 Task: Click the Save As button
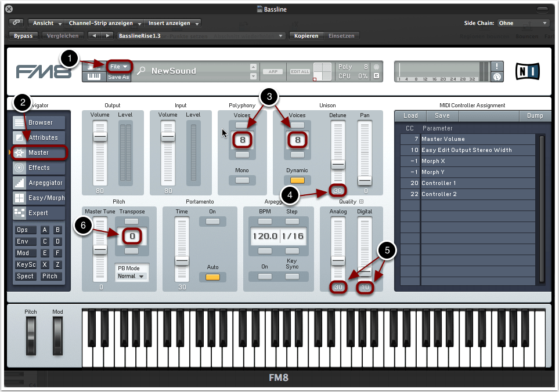click(x=119, y=77)
